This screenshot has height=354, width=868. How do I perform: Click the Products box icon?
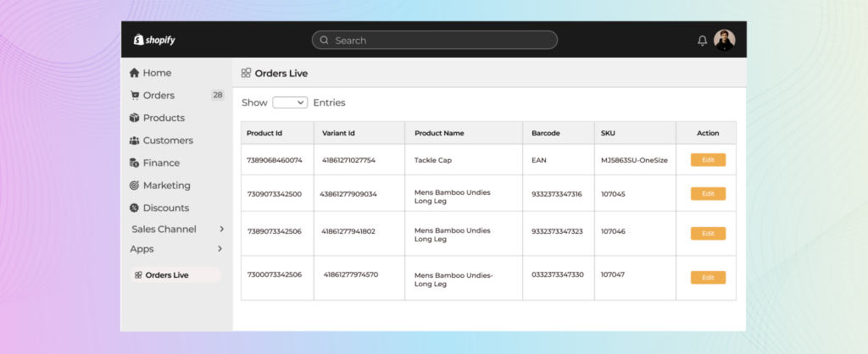click(134, 118)
